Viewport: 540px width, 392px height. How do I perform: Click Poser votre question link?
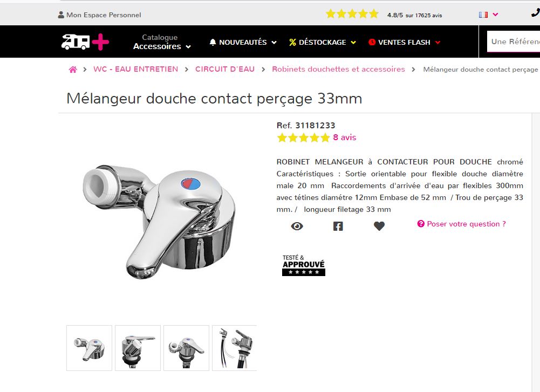pyautogui.click(x=461, y=224)
